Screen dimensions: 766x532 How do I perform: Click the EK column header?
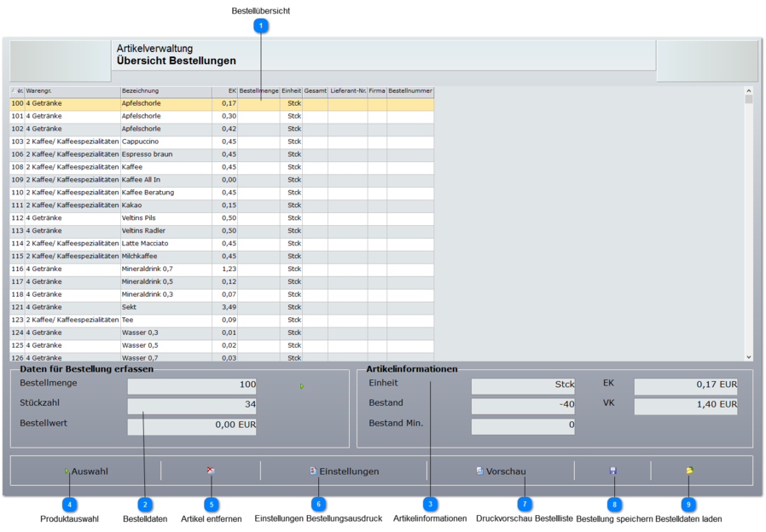(224, 91)
